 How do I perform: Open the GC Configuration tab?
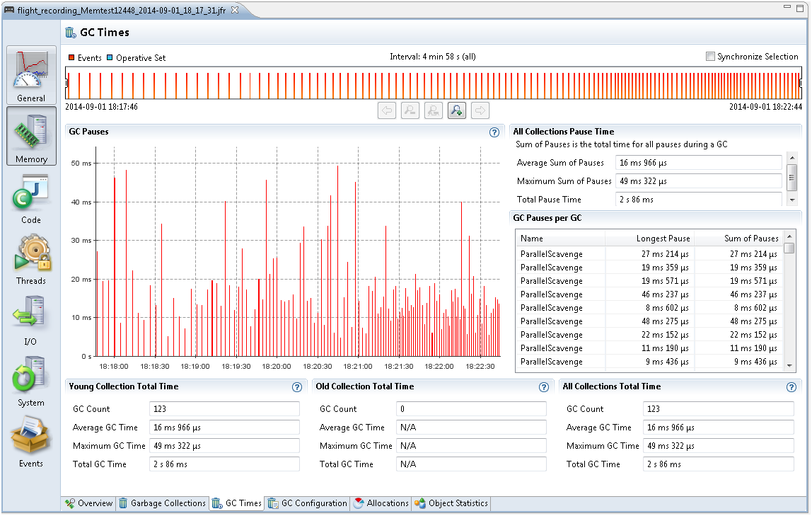pos(308,503)
